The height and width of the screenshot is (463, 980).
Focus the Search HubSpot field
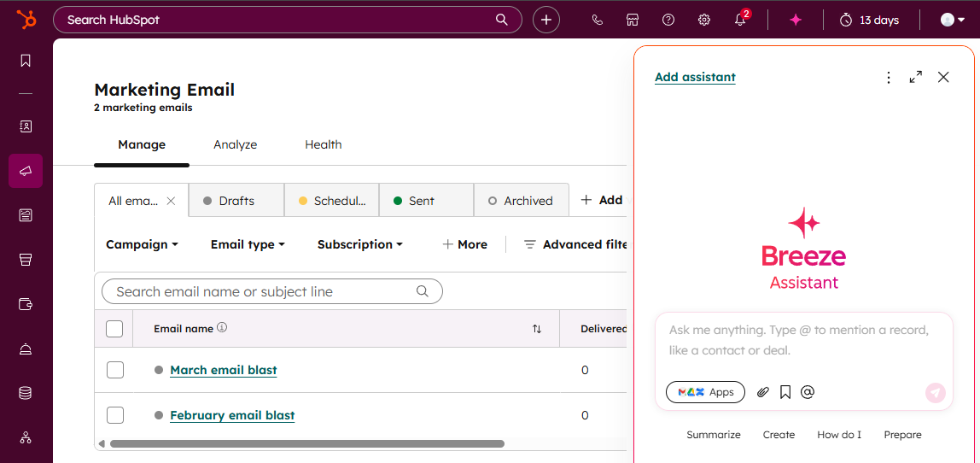288,20
